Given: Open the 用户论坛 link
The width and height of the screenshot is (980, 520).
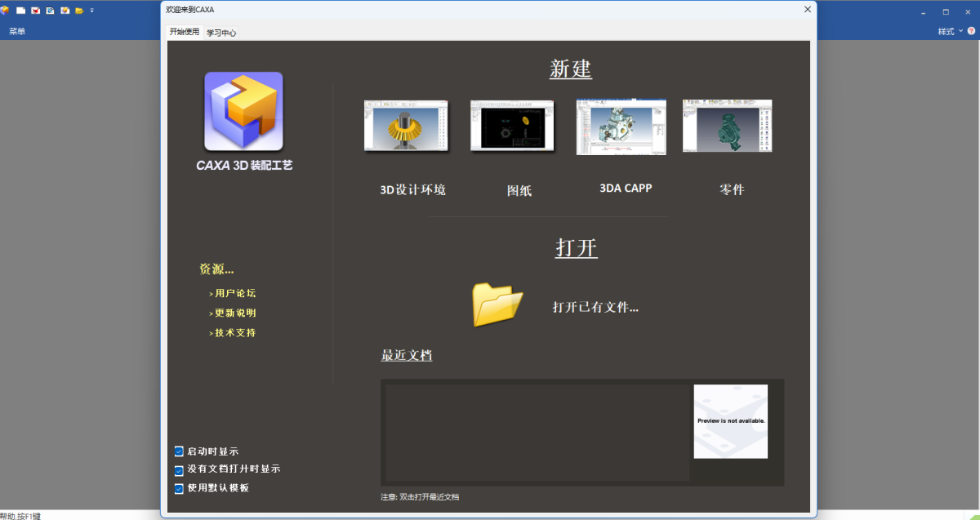Looking at the screenshot, I should coord(236,293).
